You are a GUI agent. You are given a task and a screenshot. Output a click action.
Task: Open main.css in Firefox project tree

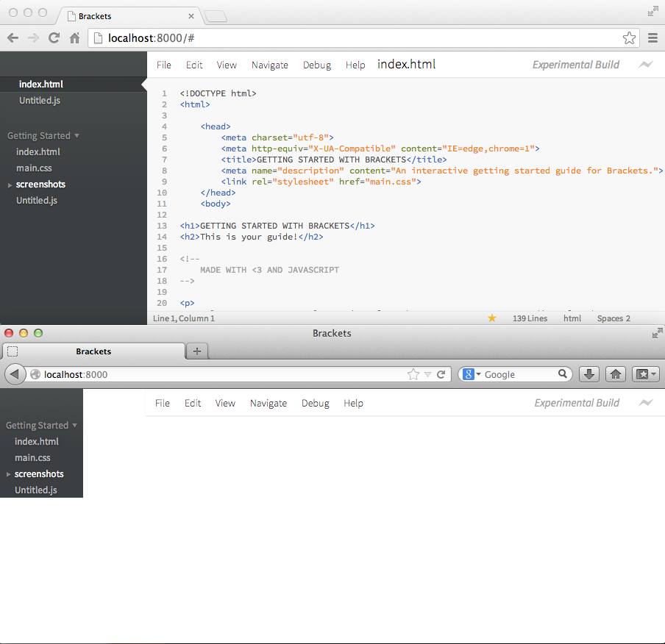(32, 457)
